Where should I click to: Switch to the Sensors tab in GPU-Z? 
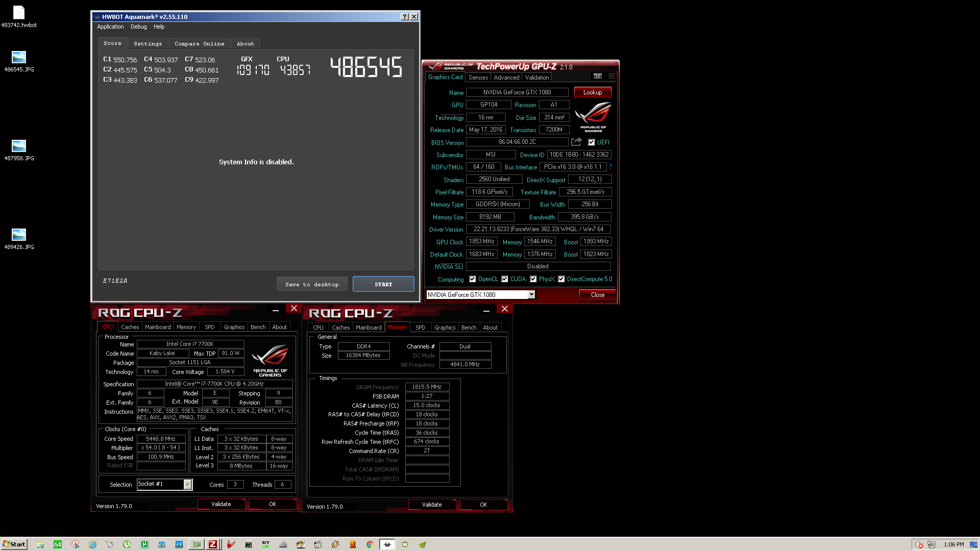[478, 78]
